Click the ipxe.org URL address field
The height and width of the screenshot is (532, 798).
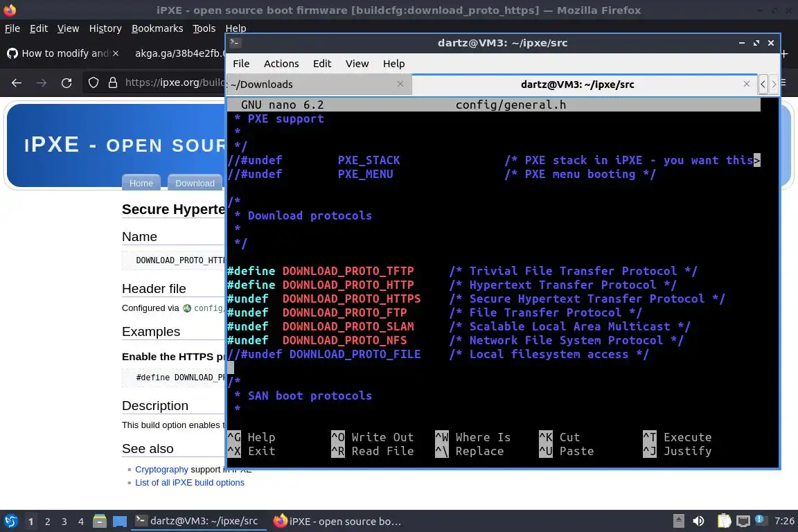coord(175,82)
